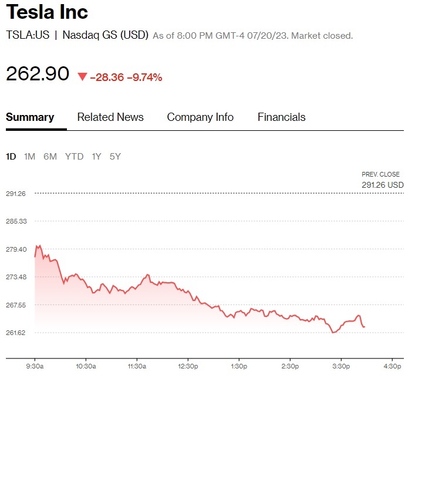Open the Financials tab

pos(281,117)
